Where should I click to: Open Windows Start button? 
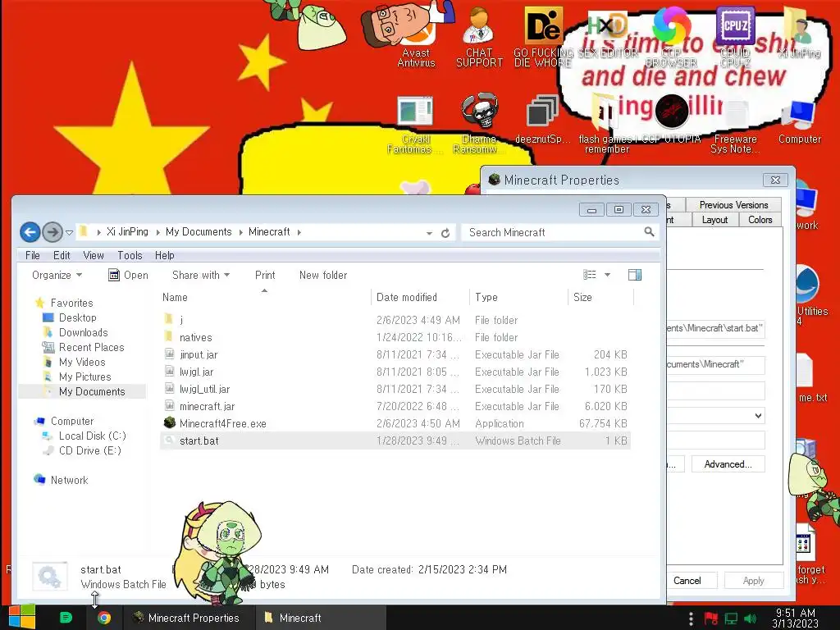coord(21,617)
